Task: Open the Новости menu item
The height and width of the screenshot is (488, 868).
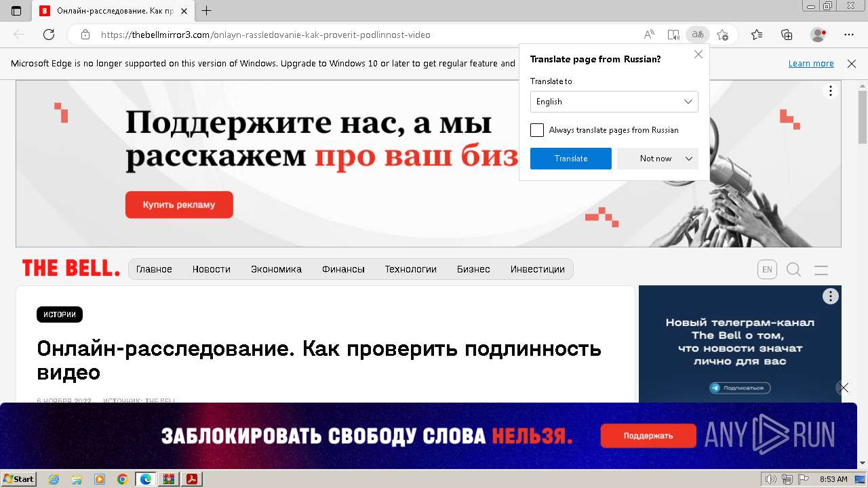Action: (212, 269)
